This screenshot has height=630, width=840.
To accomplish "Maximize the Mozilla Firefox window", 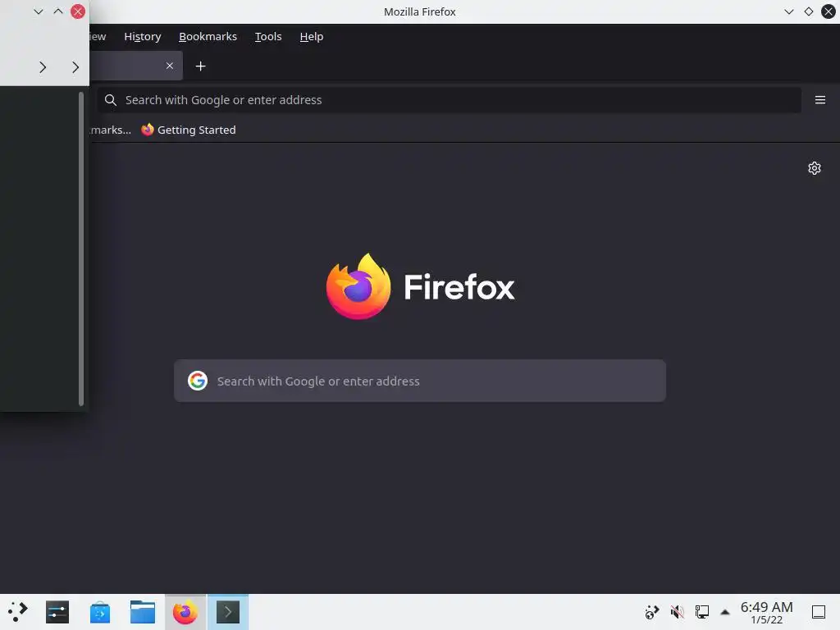I will tap(808, 11).
